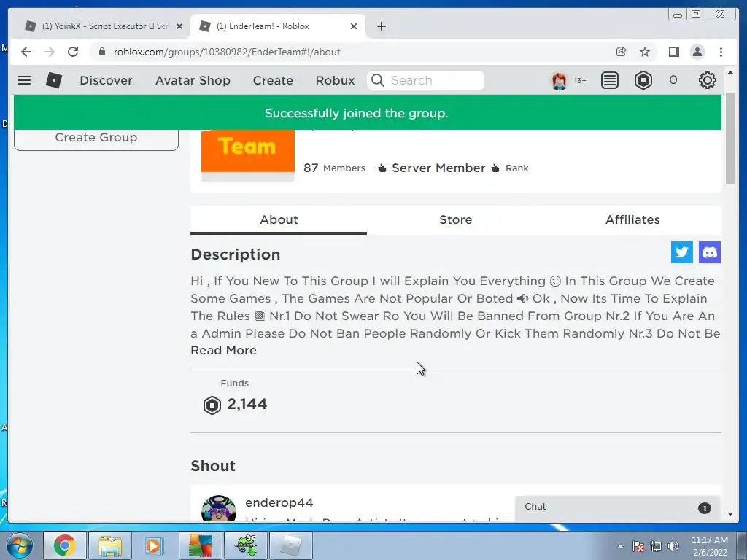747x560 pixels.
Task: Click enderop44's avatar thumbnail
Action: coord(219,508)
